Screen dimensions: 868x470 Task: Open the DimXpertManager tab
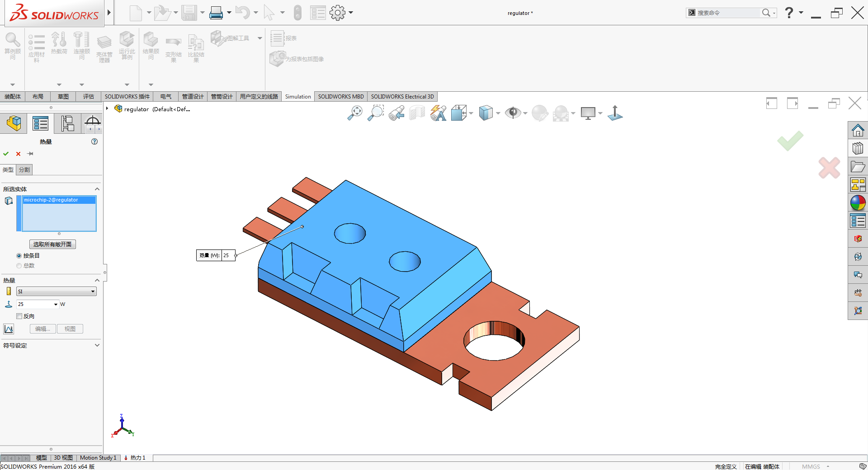pyautogui.click(x=92, y=120)
